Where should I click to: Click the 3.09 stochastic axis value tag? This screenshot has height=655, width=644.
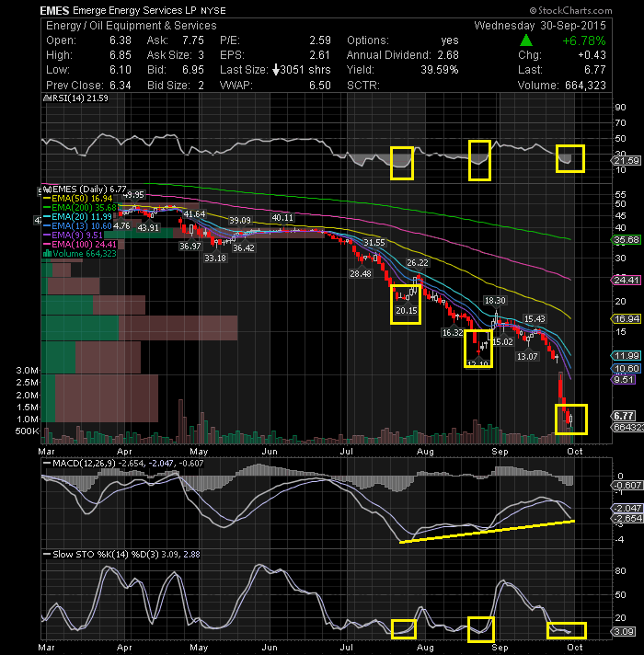pos(624,631)
